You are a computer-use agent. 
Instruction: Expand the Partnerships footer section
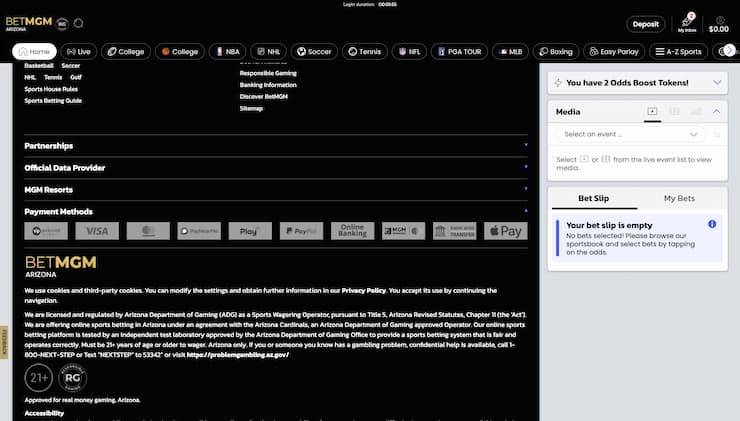[276, 146]
